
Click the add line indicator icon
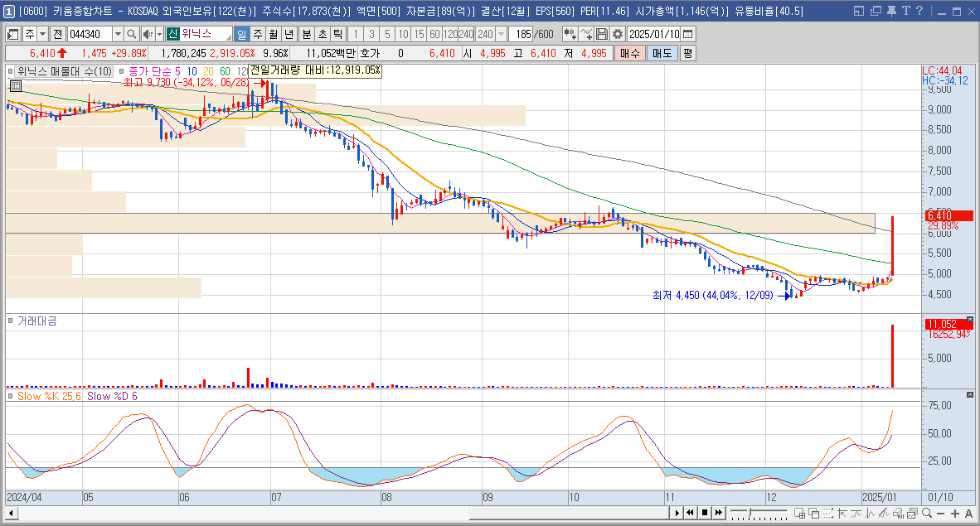pyautogui.click(x=586, y=34)
